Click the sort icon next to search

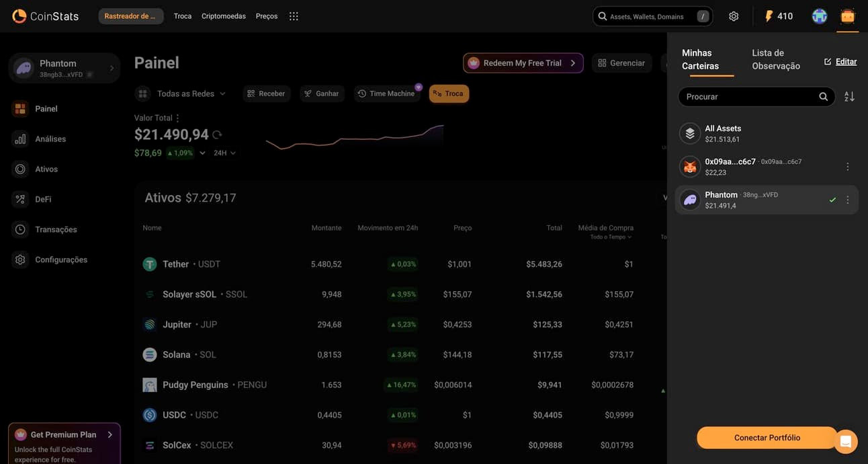point(849,97)
